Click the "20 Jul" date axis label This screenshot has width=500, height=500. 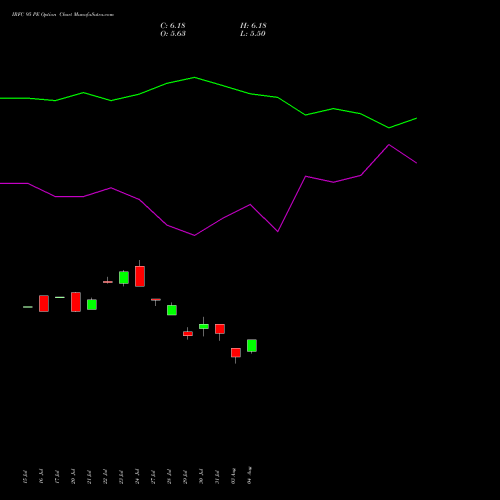pyautogui.click(x=73, y=477)
